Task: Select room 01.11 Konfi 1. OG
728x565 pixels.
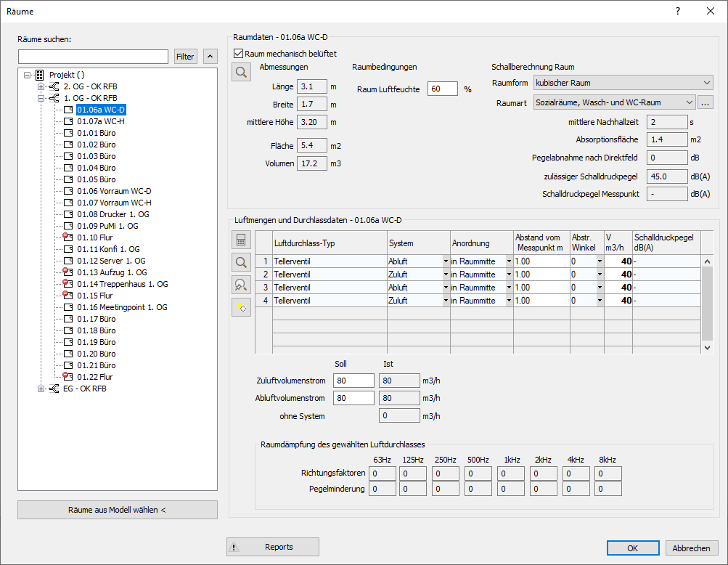Action: click(108, 249)
